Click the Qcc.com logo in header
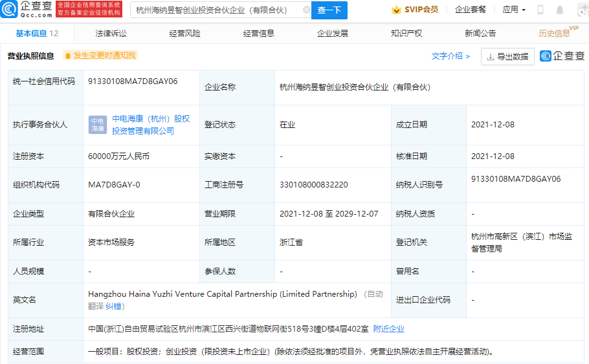Viewport: 589px width, 364px height. [x=28, y=10]
